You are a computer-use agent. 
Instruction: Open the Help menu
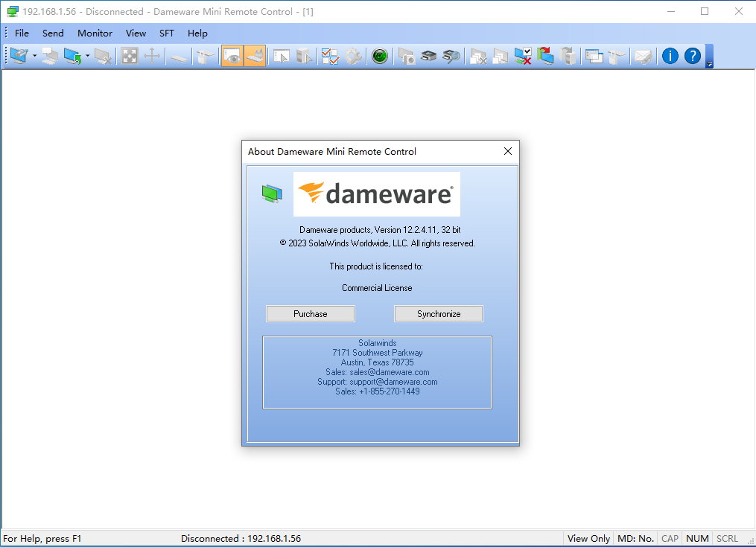[197, 33]
